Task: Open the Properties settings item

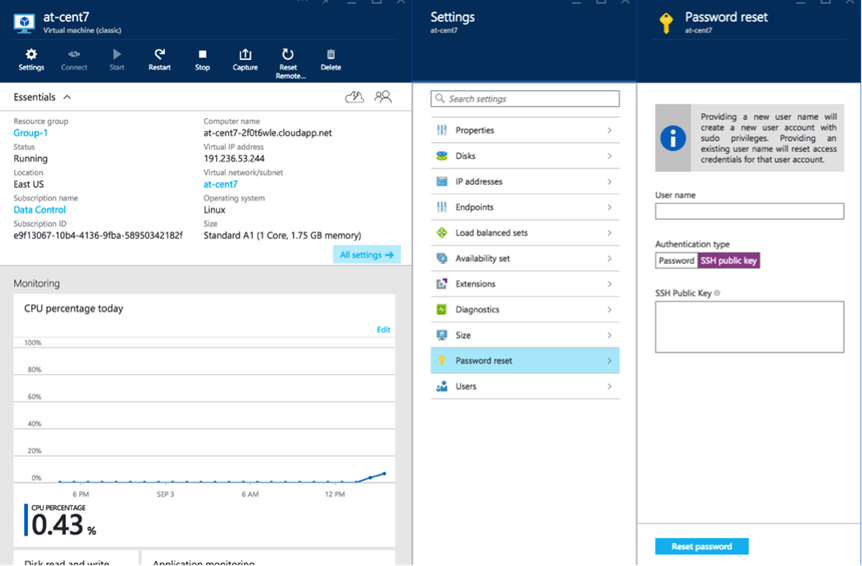Action: (x=525, y=130)
